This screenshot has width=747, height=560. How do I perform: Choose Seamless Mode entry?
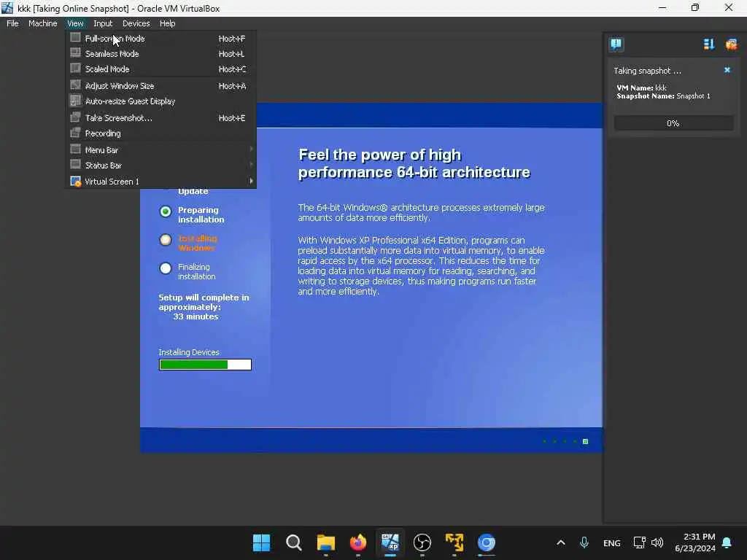tap(160, 54)
